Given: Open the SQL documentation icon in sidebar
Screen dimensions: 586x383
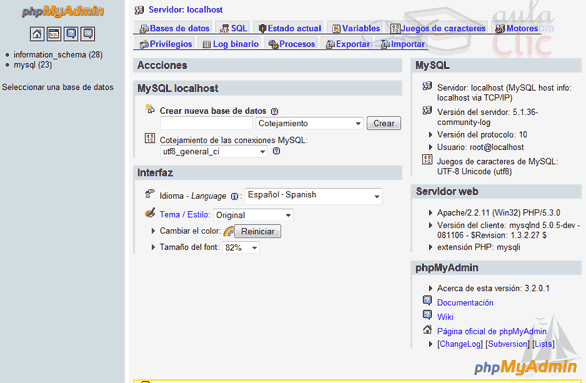Looking at the screenshot, I should [x=88, y=34].
